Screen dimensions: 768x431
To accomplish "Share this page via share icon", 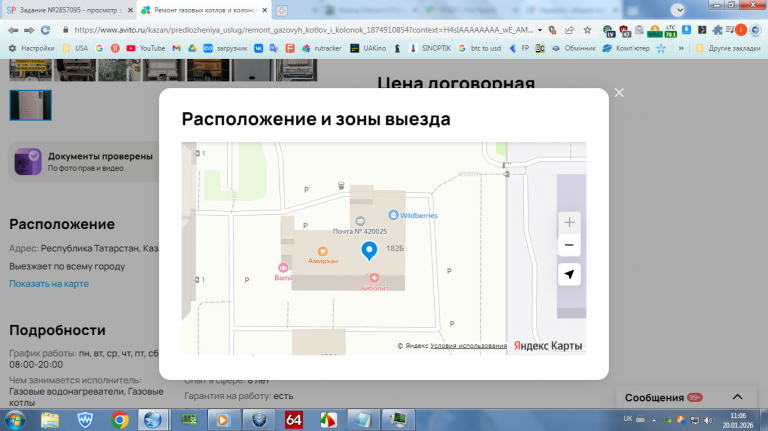I will point(569,30).
